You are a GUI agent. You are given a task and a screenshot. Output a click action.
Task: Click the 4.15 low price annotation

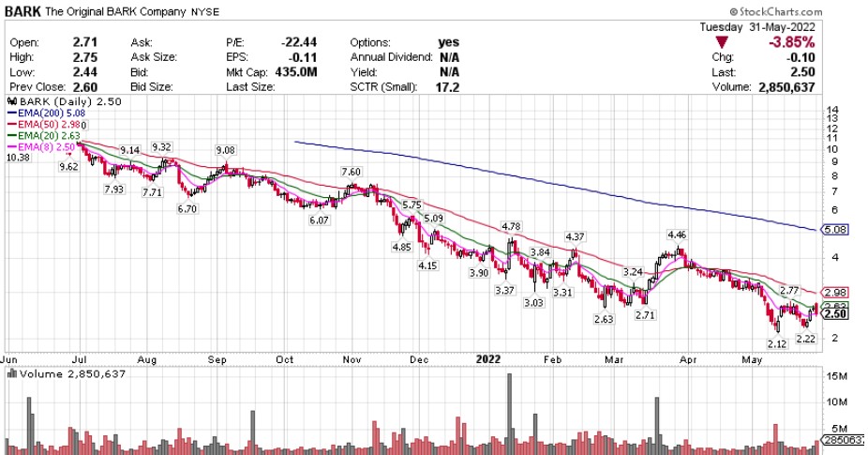[x=427, y=265]
